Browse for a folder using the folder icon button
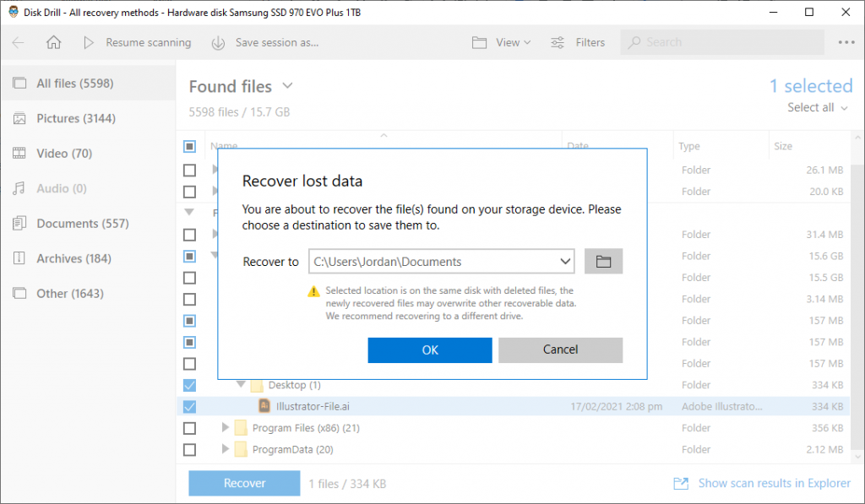Viewport: 865px width, 504px height. (x=603, y=262)
